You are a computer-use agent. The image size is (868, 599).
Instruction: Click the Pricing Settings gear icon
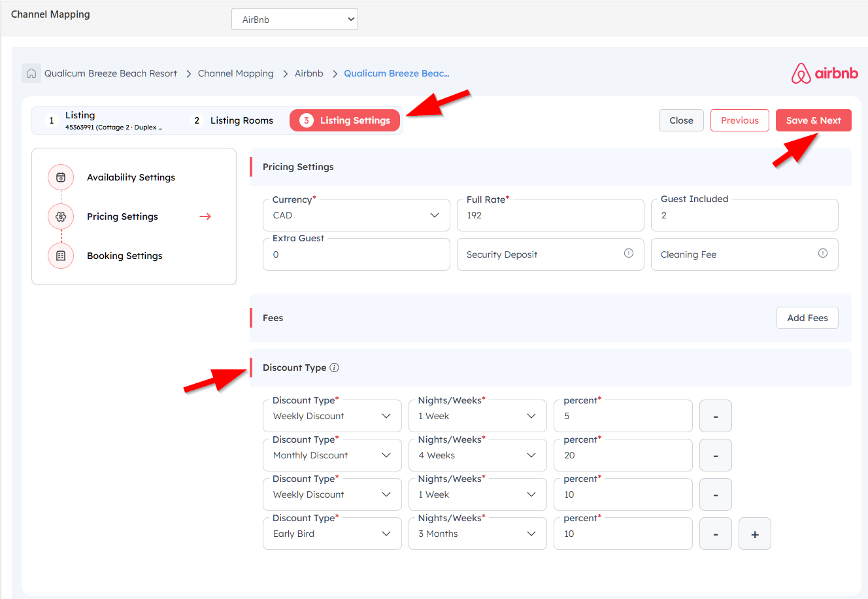click(x=61, y=216)
